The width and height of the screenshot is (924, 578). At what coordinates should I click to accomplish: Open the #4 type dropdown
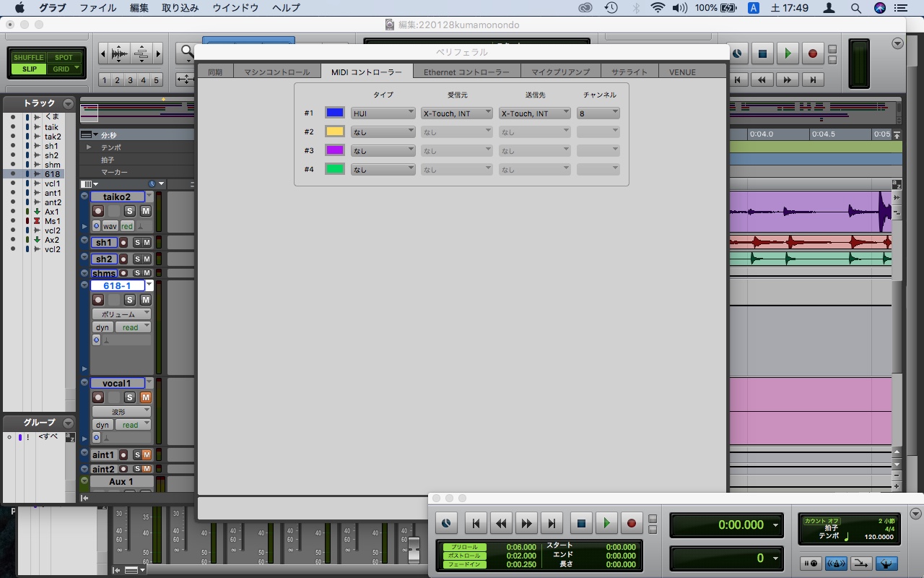[x=383, y=170]
